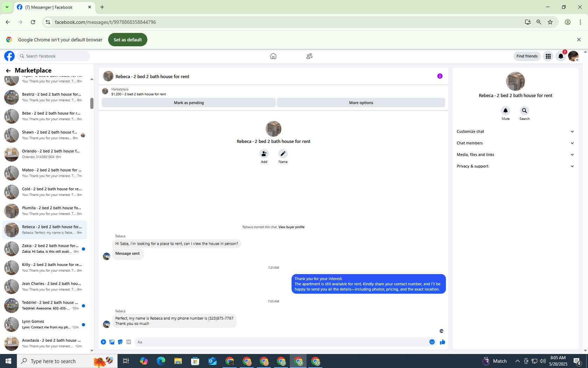Open the Anastasia conversation
The image size is (588, 368).
click(x=45, y=343)
